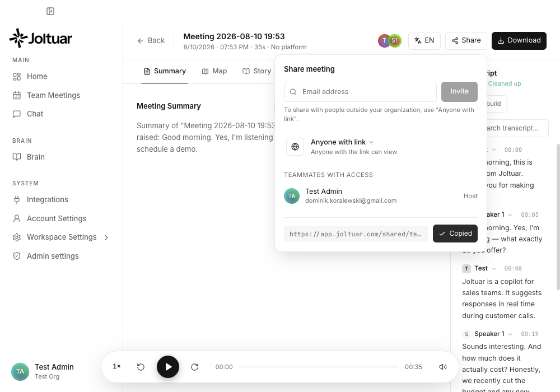Collapse the sidebar with the panel icon
The height and width of the screenshot is (392, 560).
pyautogui.click(x=50, y=11)
